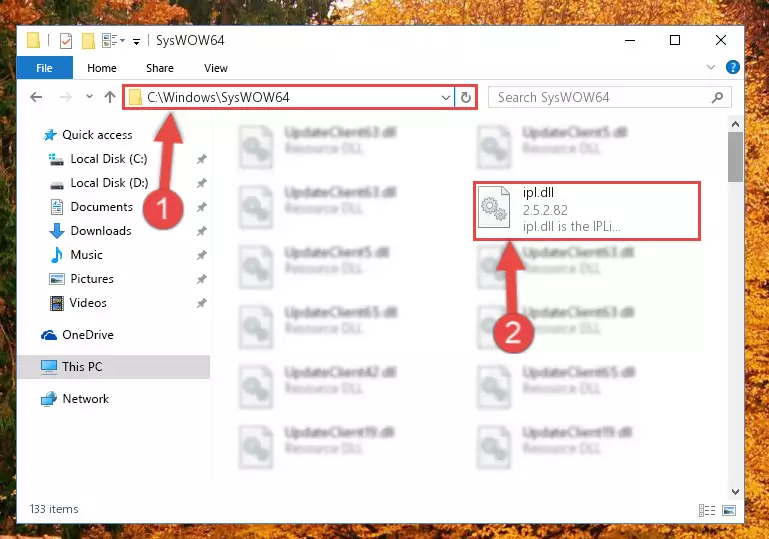Click the pin icon beside Local Disk (C:)
This screenshot has height=539, width=769.
pyautogui.click(x=201, y=159)
